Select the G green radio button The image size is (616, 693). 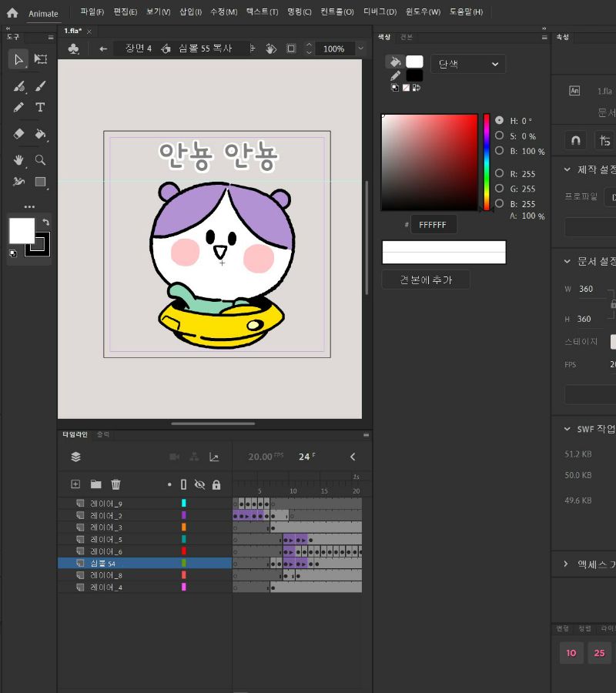pos(500,189)
